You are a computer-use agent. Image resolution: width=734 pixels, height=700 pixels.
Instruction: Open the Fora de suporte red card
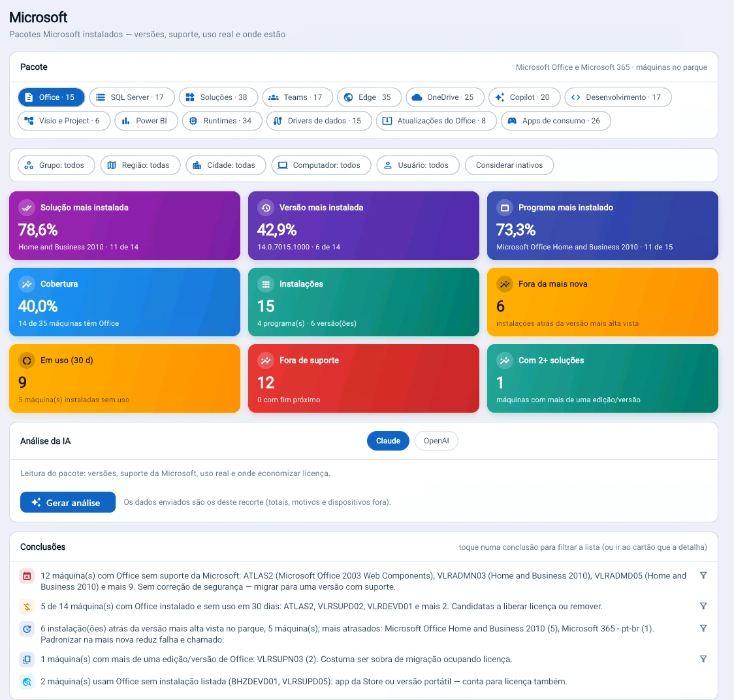coord(363,378)
